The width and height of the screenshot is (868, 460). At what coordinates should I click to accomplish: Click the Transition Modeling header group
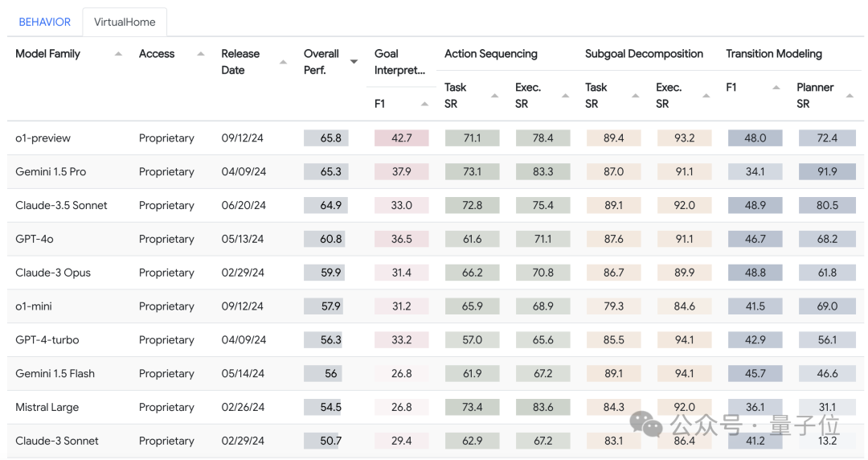(774, 54)
